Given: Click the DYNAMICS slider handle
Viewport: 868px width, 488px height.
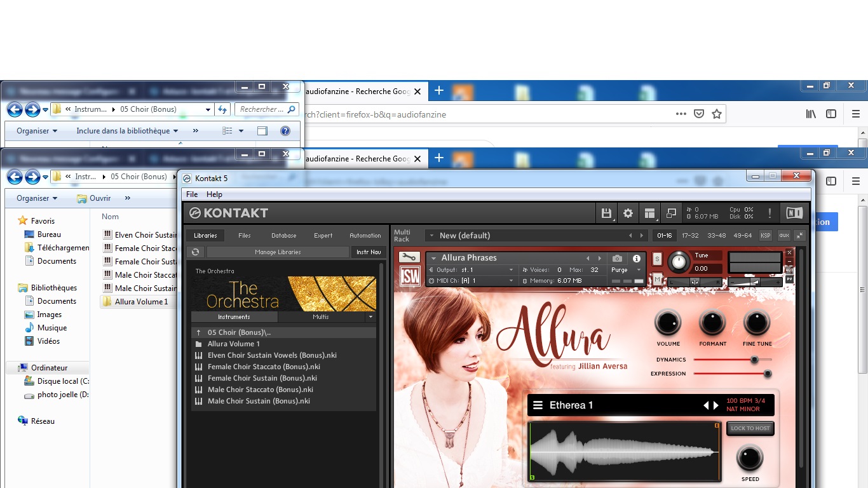Looking at the screenshot, I should click(x=754, y=360).
